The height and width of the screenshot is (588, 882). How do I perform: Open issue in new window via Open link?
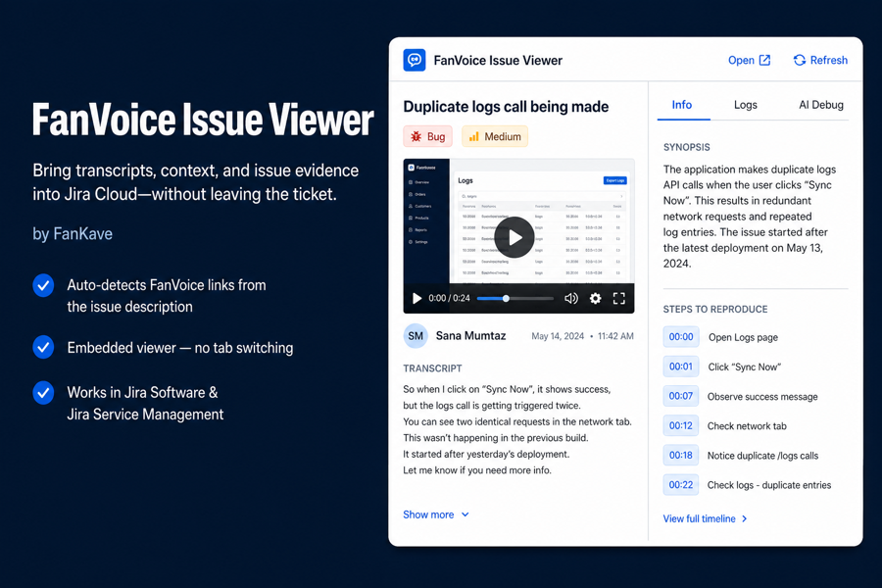[x=750, y=60]
